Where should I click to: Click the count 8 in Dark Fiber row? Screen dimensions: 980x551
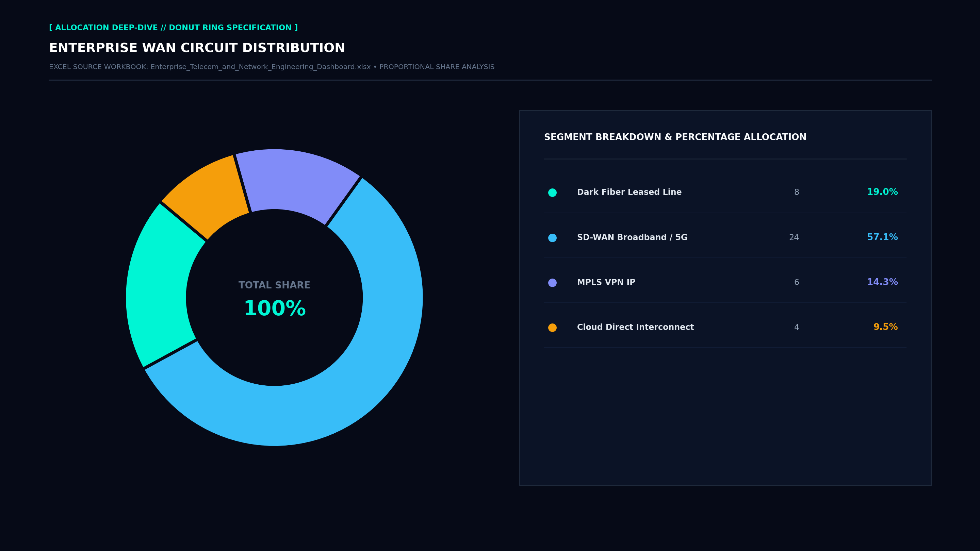click(x=797, y=193)
